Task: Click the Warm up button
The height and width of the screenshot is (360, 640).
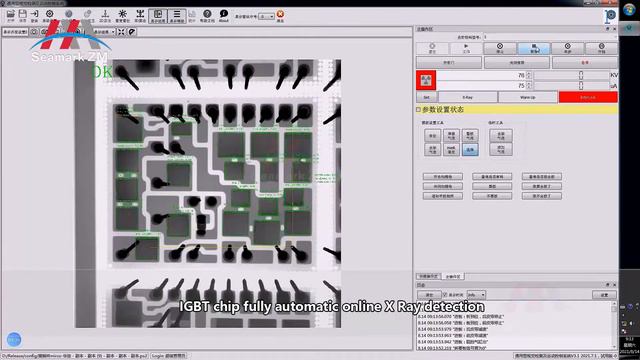Action: point(528,97)
